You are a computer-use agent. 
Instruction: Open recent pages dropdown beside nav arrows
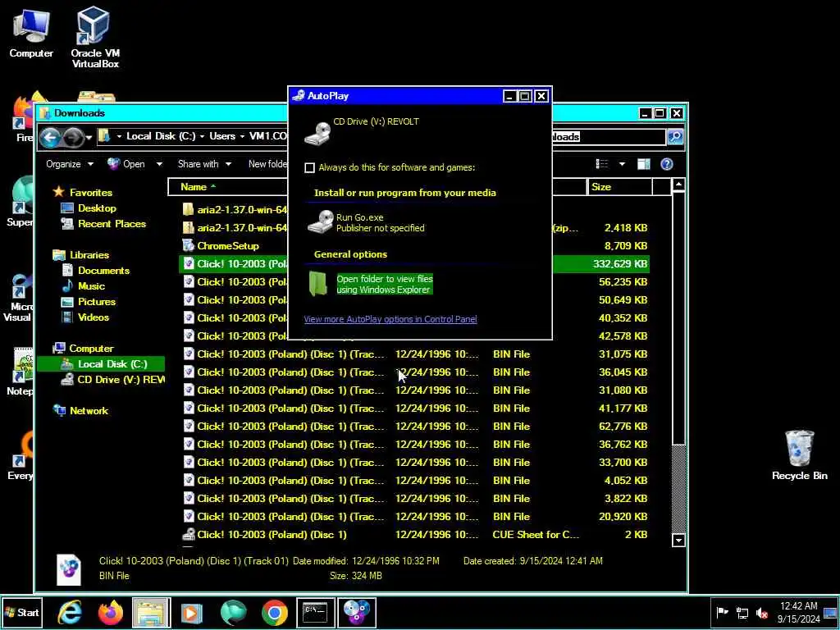click(x=89, y=137)
